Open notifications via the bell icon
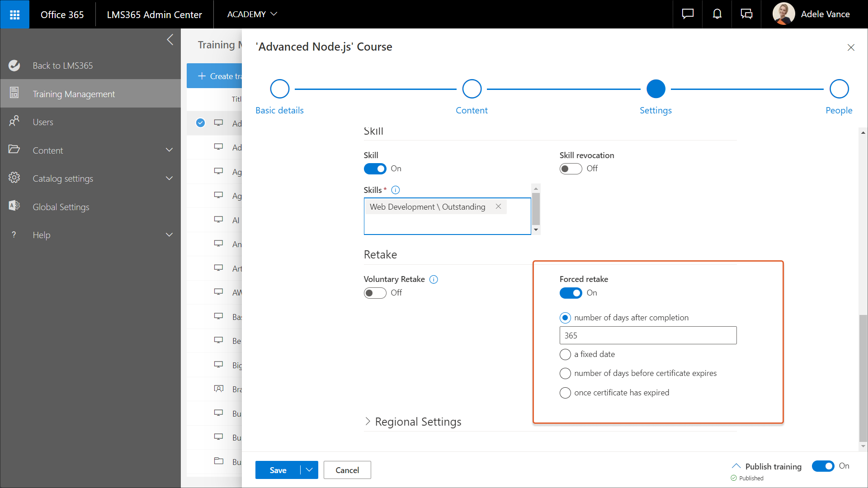The height and width of the screenshot is (488, 868). (x=717, y=14)
